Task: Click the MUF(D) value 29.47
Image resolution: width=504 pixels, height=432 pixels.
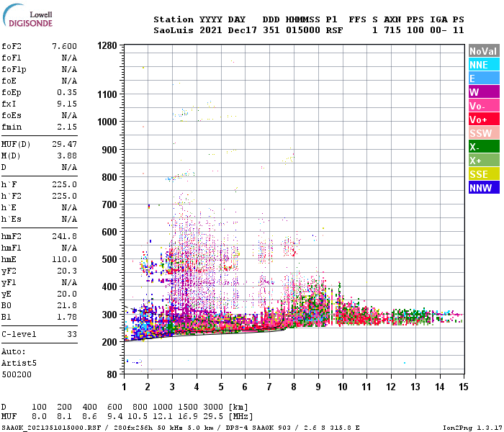Action: 64,144
